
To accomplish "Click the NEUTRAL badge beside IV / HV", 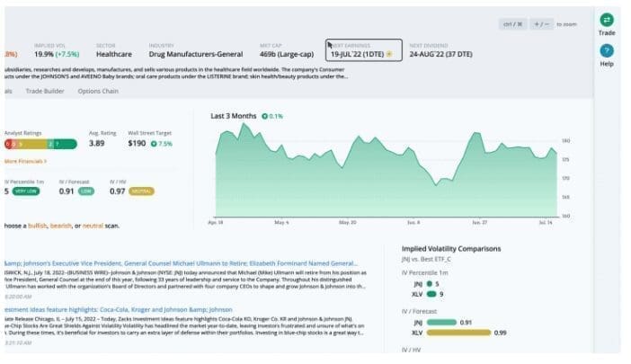I will 139,191.
